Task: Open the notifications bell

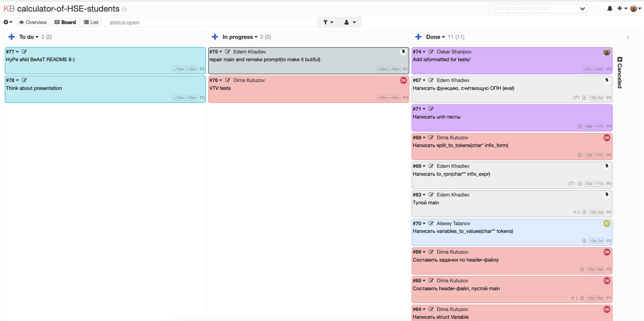Action: (x=610, y=8)
